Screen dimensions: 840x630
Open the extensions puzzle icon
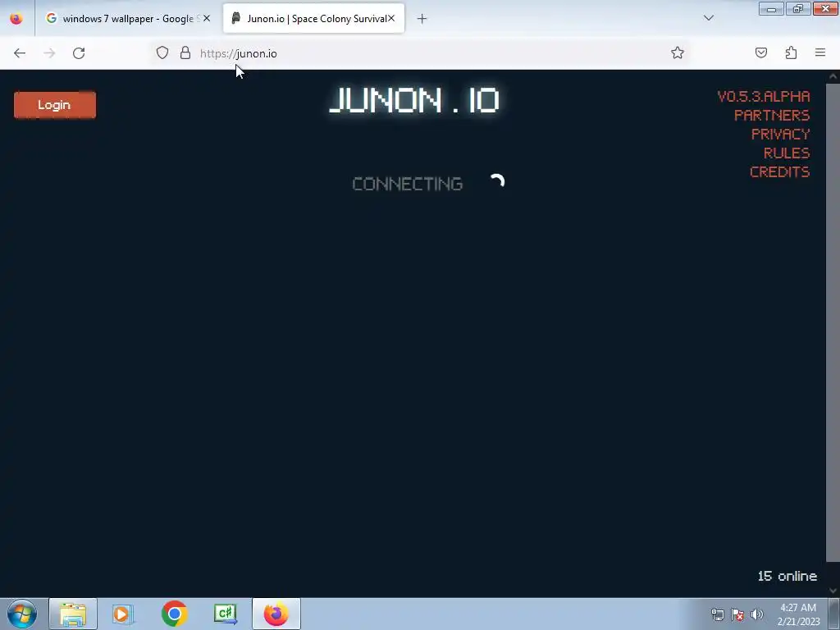[x=791, y=52]
